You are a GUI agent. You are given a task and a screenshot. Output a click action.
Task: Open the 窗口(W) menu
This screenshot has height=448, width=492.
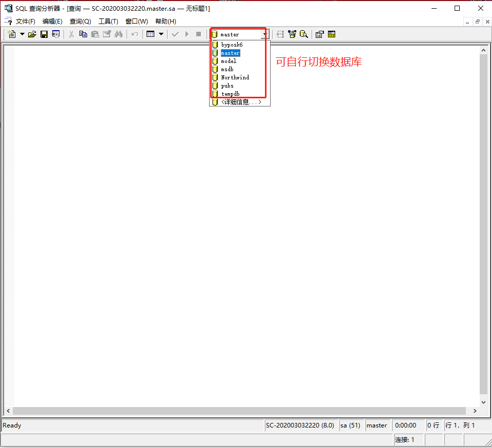point(136,21)
